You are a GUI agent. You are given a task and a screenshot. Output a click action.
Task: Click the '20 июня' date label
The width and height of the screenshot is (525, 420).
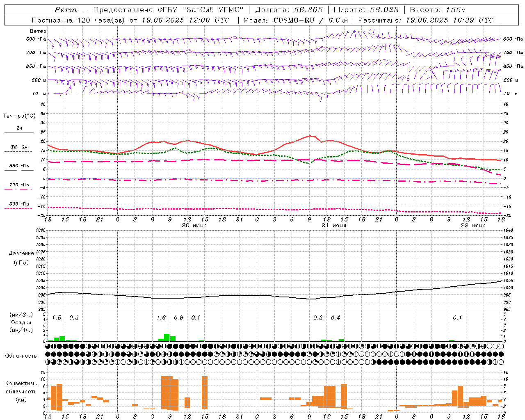194,226
